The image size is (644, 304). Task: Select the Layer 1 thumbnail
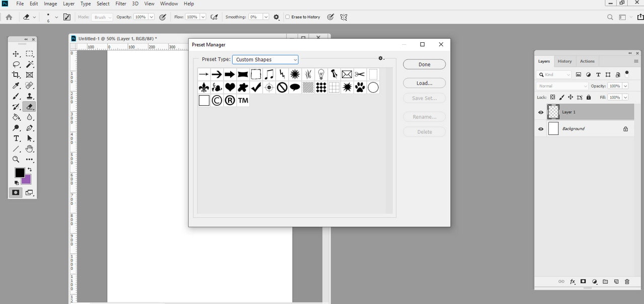[553, 112]
